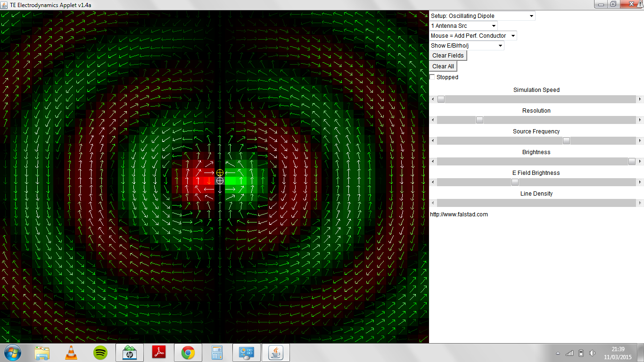This screenshot has width=644, height=362.
Task: Click the E Field Brightness slider thumb
Action: click(x=515, y=182)
